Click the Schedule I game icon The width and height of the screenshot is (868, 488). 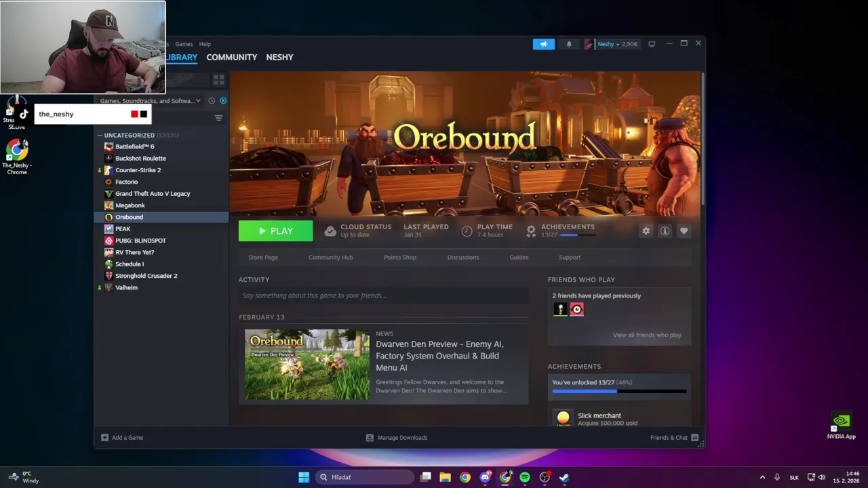coord(108,264)
